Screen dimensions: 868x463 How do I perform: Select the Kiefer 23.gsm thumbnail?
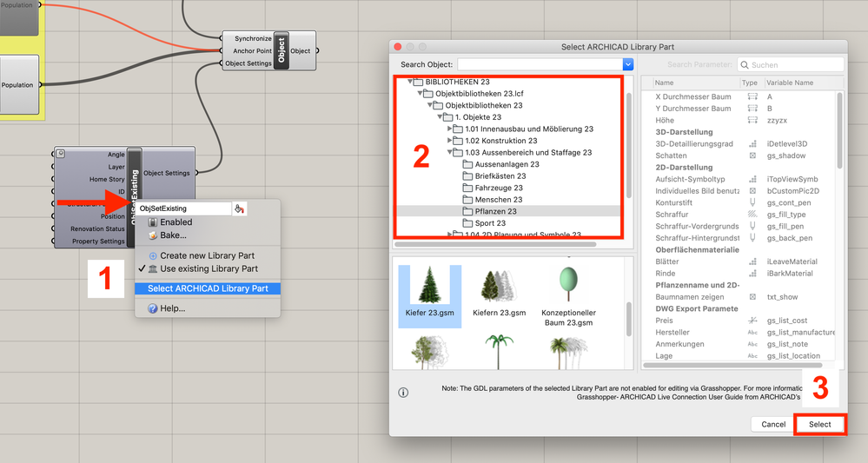(429, 296)
